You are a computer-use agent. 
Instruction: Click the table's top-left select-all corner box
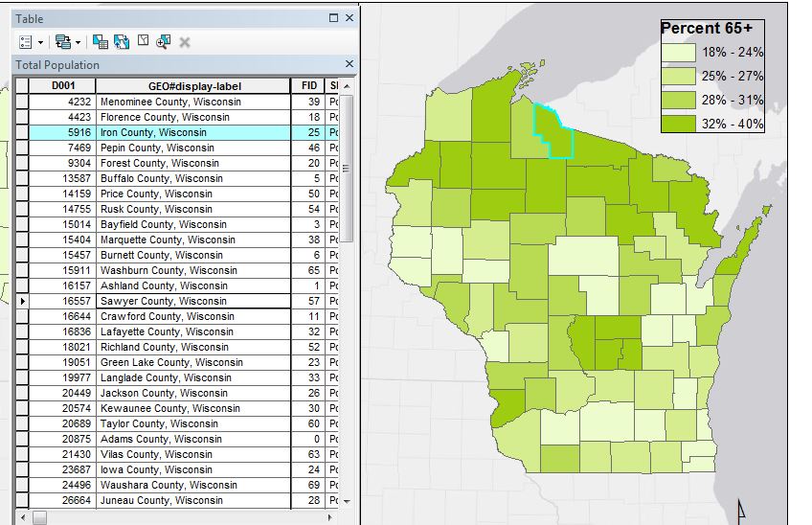22,86
